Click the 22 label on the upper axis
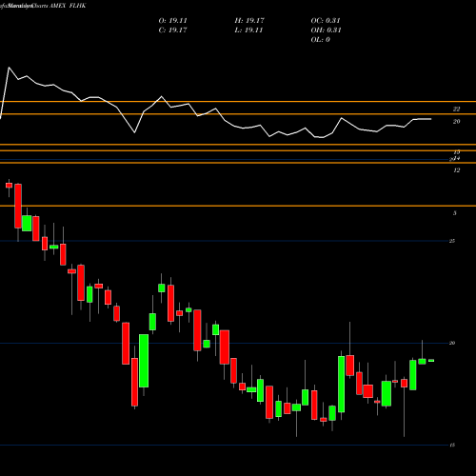Image resolution: width=476 pixels, height=476 pixels. coord(456,109)
